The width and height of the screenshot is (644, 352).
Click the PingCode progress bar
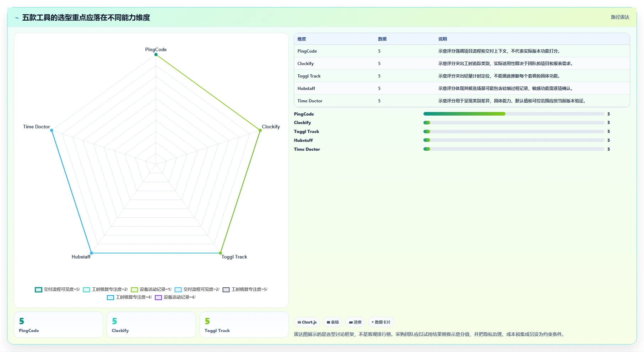(x=514, y=114)
